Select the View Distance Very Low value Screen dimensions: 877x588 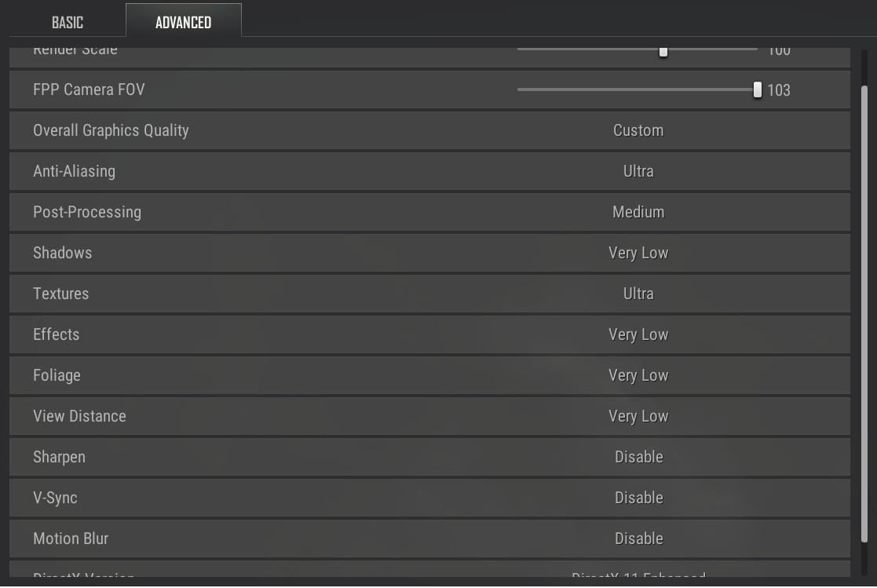coord(638,416)
